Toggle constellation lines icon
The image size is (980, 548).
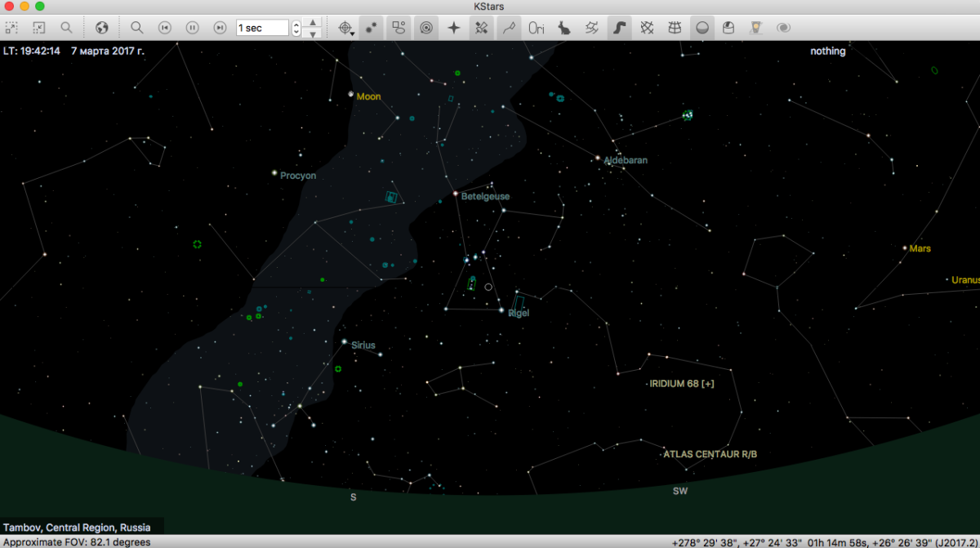[509, 28]
